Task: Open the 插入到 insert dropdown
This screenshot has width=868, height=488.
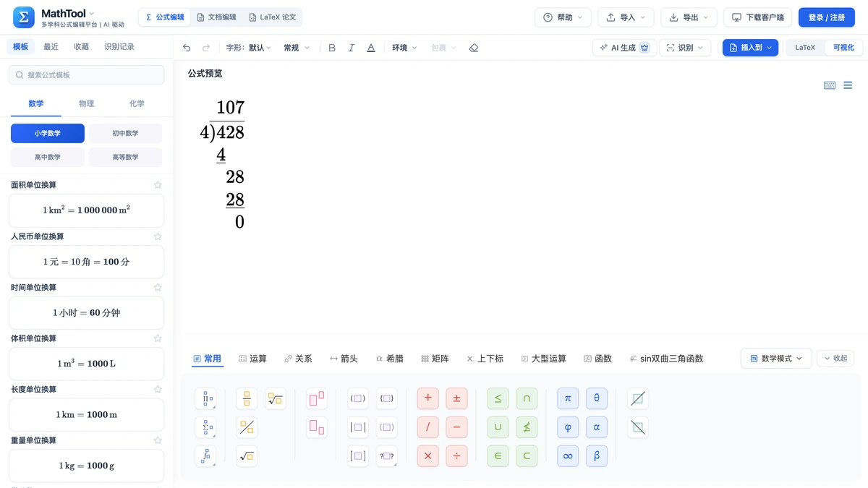Action: (750, 48)
